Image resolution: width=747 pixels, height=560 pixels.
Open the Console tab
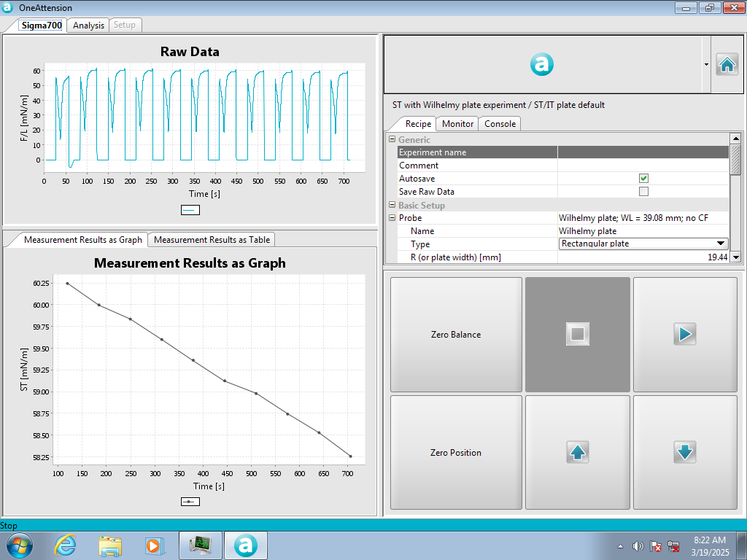[500, 124]
